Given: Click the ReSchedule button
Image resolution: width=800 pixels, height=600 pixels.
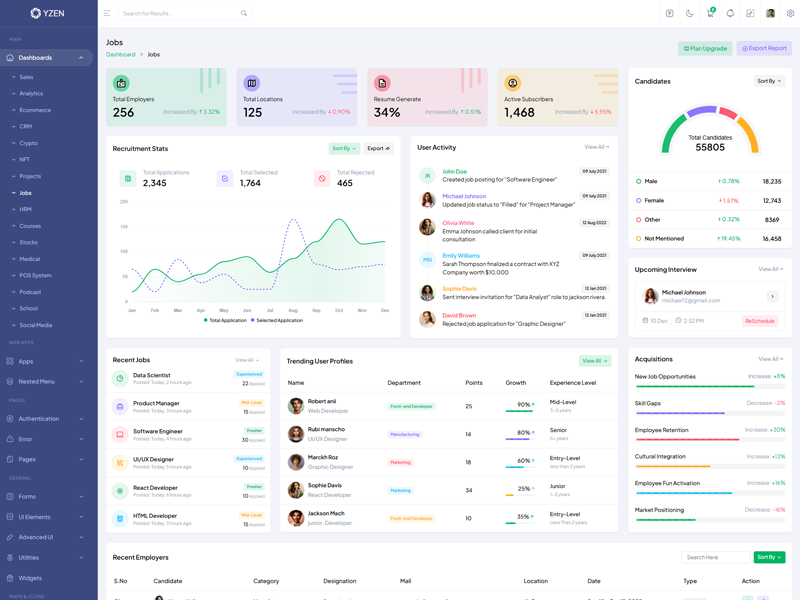Looking at the screenshot, I should click(x=759, y=321).
